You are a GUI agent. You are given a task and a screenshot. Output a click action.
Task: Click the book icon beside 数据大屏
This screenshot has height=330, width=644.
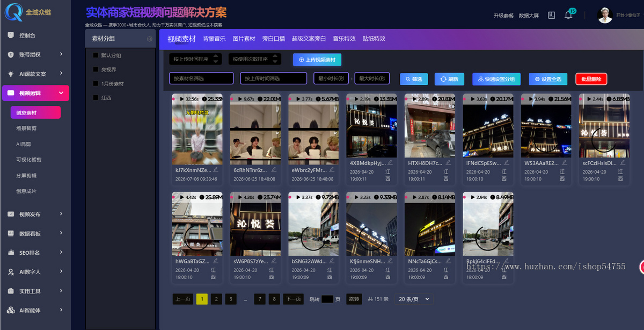point(551,15)
